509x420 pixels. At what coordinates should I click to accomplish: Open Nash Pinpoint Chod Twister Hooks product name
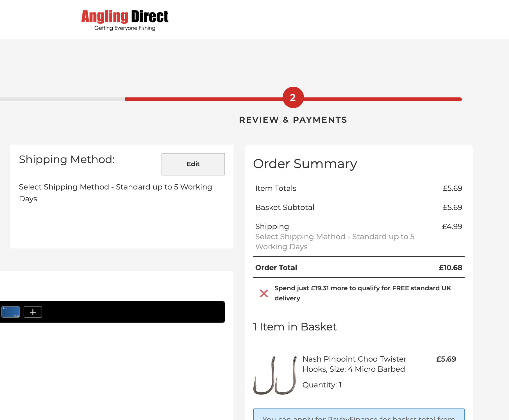coord(354,364)
